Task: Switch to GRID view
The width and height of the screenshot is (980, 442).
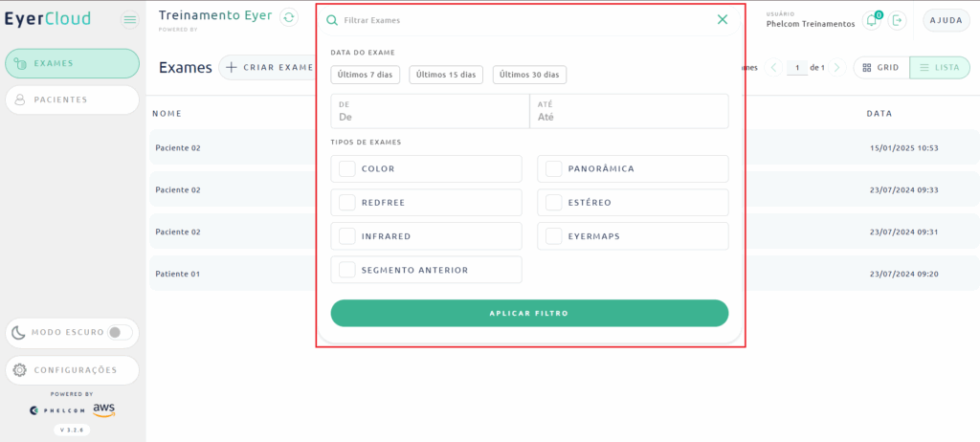Action: [x=880, y=68]
